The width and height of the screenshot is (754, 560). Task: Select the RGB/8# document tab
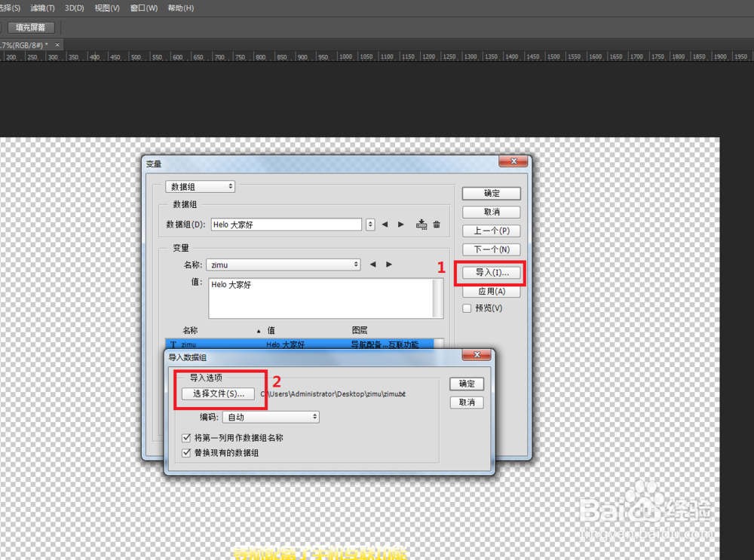point(24,45)
